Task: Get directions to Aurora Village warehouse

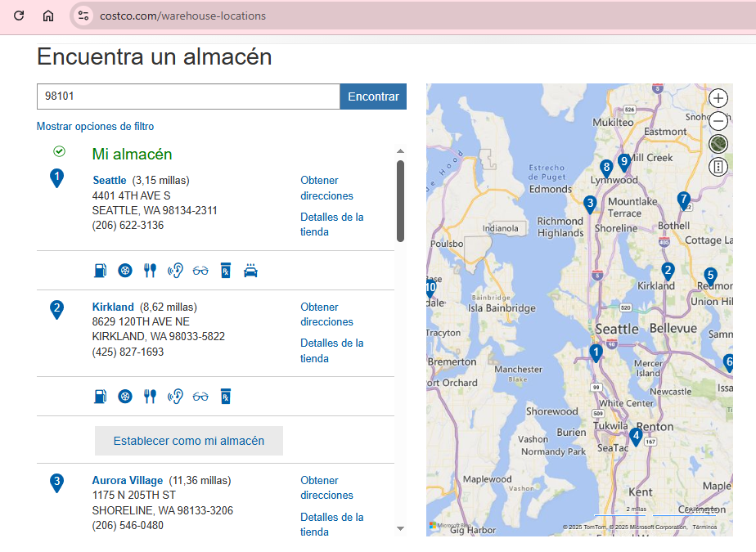Action: pos(326,488)
